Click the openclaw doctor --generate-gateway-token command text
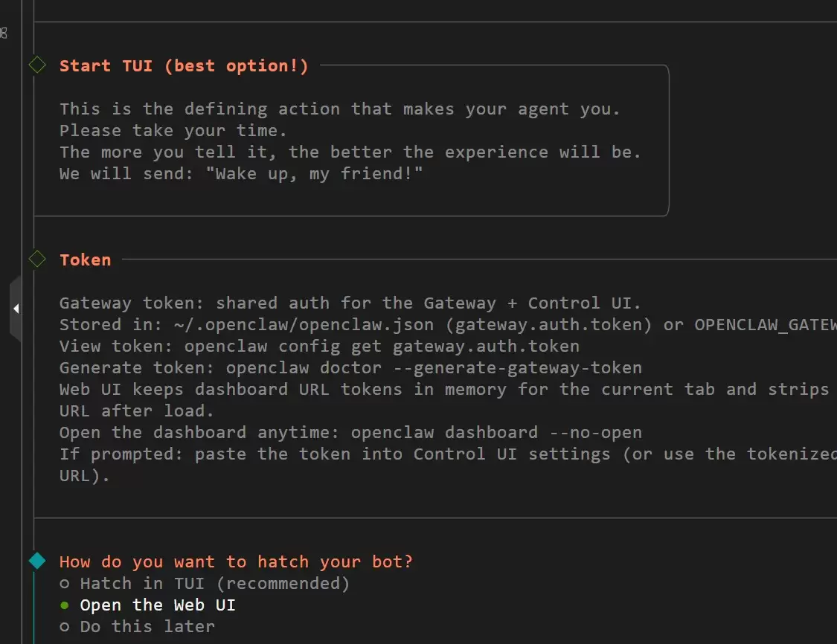Screen dimensions: 837x644 click(434, 367)
